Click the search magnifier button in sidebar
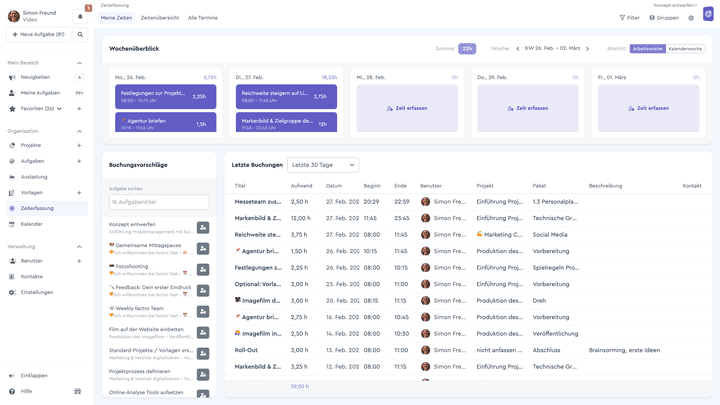720x405 pixels. tap(80, 34)
